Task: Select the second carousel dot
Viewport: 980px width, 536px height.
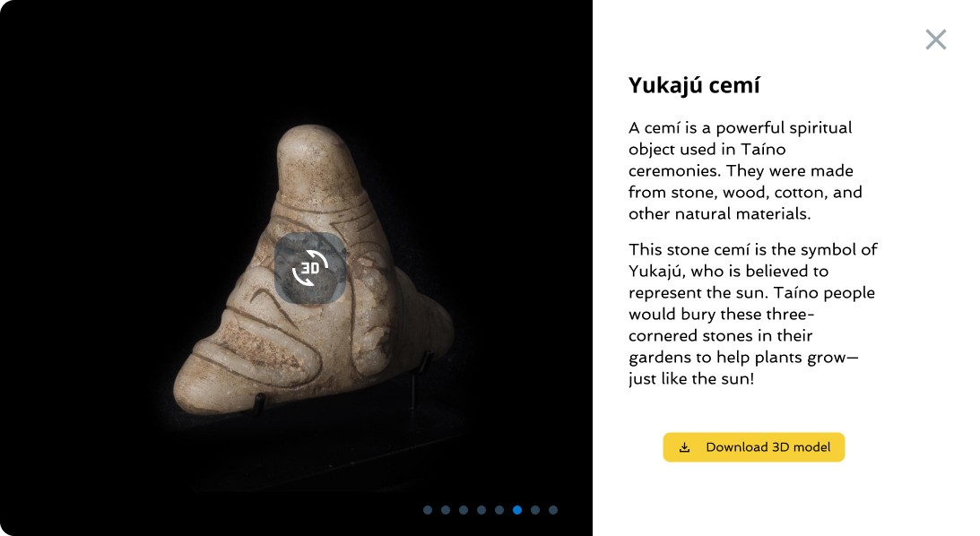Action: click(x=446, y=510)
